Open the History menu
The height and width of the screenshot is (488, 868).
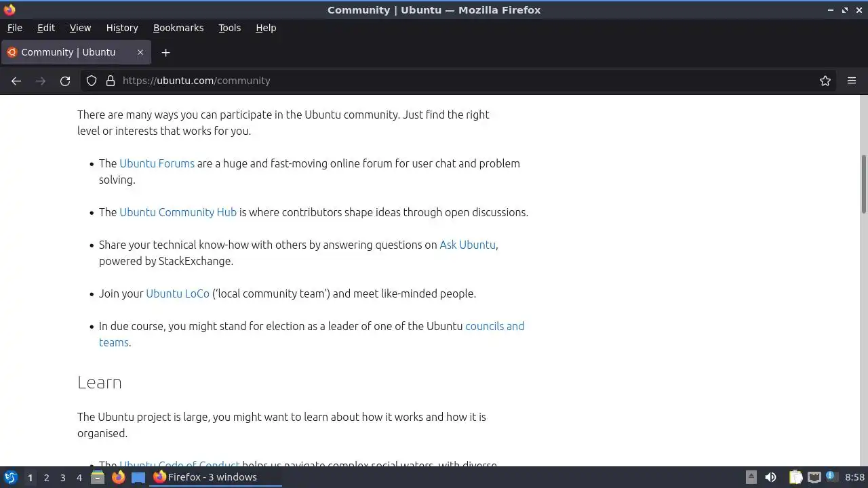(x=122, y=28)
